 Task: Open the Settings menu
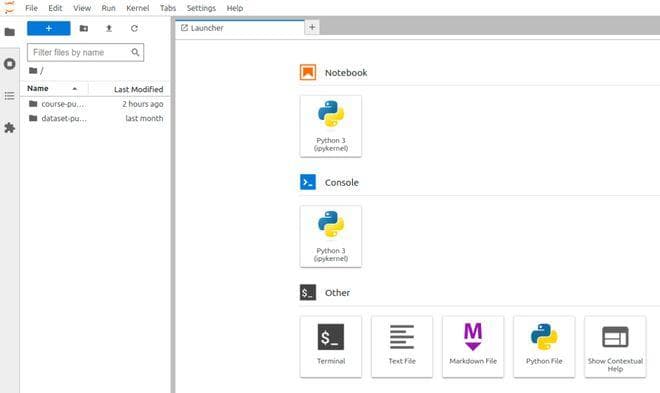coord(201,8)
